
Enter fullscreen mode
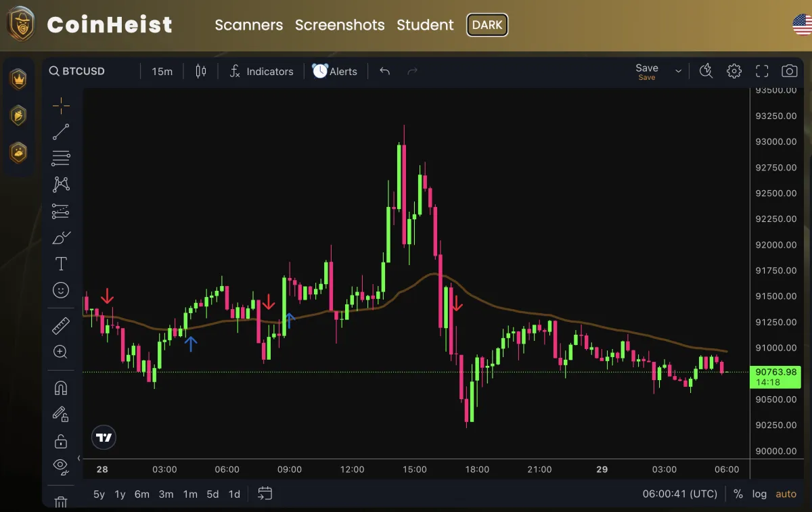pyautogui.click(x=762, y=71)
